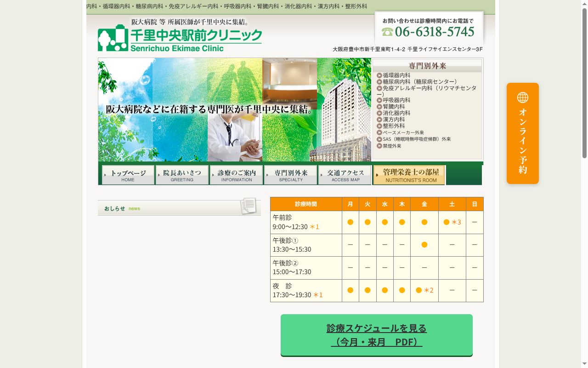Click the globe icon on online reservation button
The image size is (588, 368).
[523, 98]
